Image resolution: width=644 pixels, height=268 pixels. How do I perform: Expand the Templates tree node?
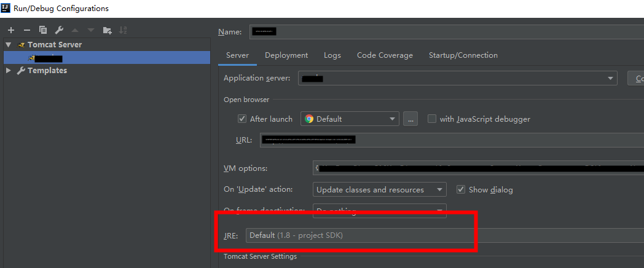8,70
